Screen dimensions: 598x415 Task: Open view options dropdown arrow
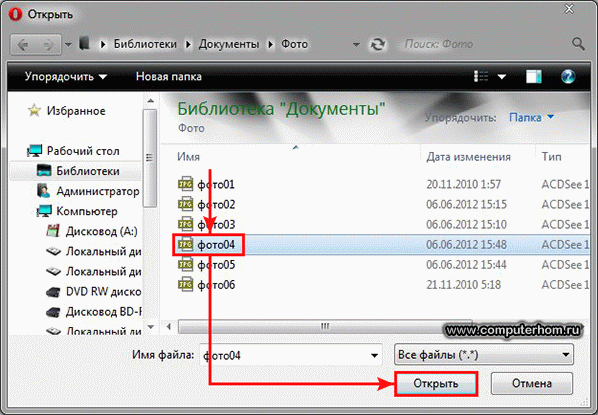click(x=502, y=77)
